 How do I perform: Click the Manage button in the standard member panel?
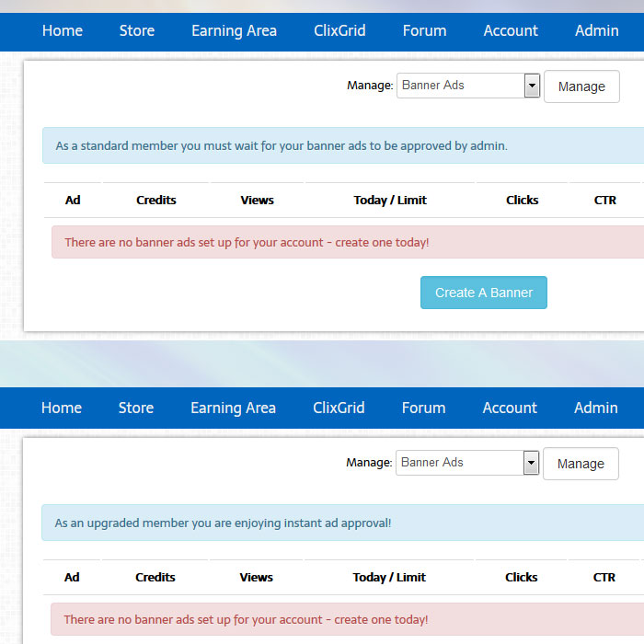(581, 86)
